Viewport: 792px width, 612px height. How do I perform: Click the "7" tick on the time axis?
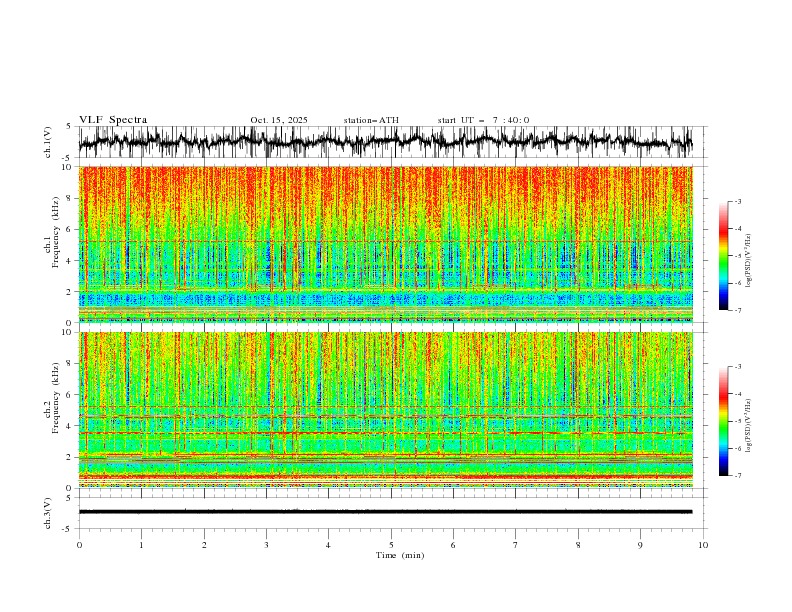[x=516, y=545]
